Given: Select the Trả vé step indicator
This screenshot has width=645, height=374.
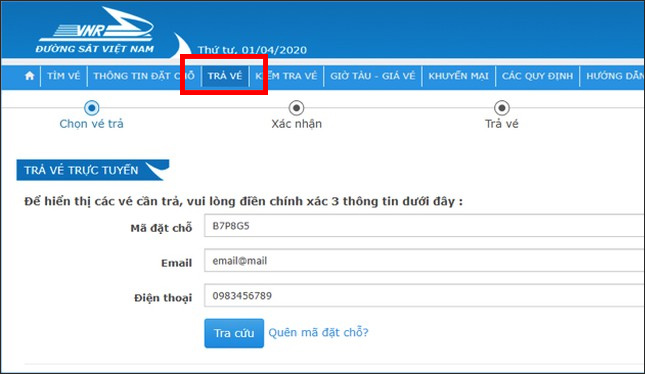Looking at the screenshot, I should [501, 108].
